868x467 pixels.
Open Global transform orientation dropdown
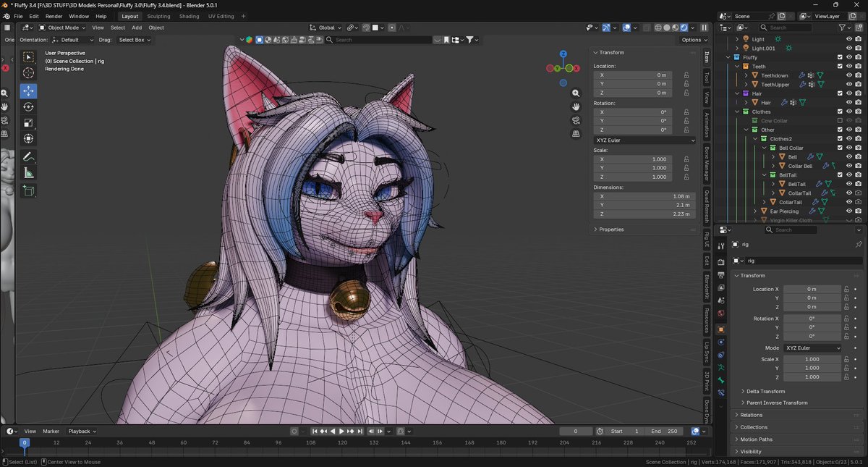pos(325,28)
